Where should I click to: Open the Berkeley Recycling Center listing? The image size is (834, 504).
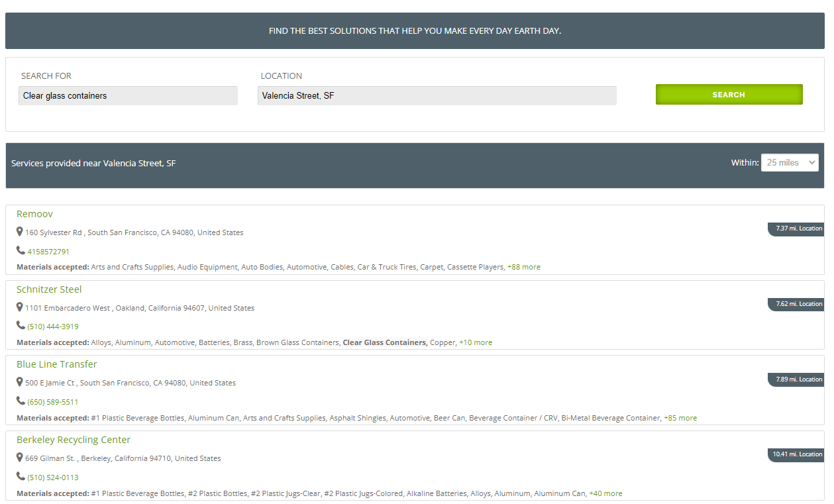(x=74, y=440)
